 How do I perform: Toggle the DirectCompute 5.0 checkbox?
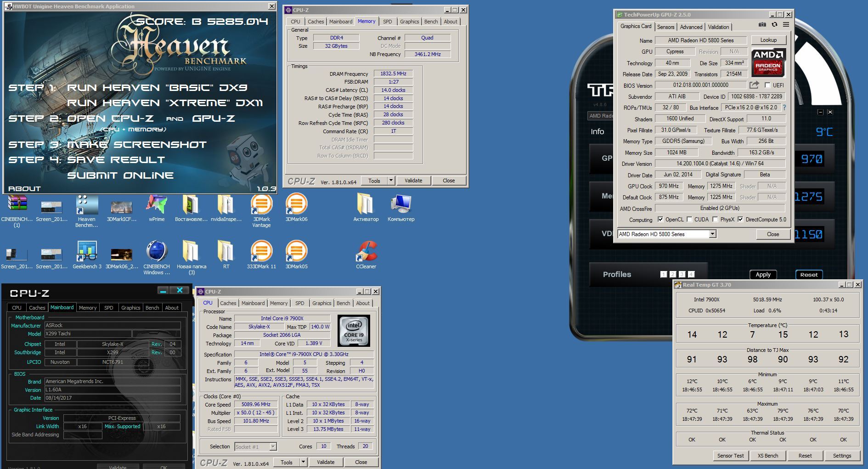pyautogui.click(x=740, y=219)
